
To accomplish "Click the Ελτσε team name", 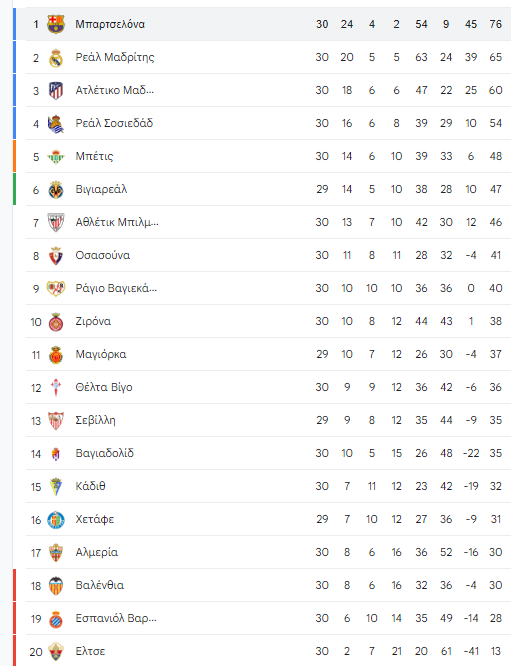I will tap(90, 651).
